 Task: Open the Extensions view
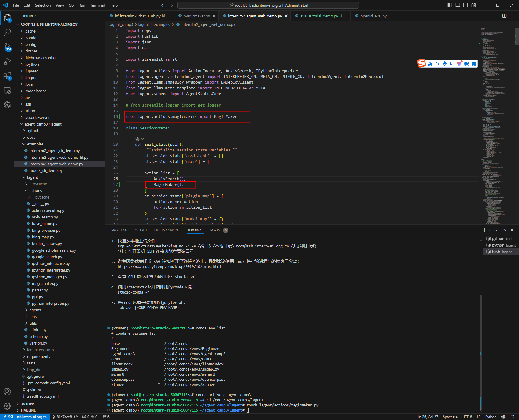(7, 76)
